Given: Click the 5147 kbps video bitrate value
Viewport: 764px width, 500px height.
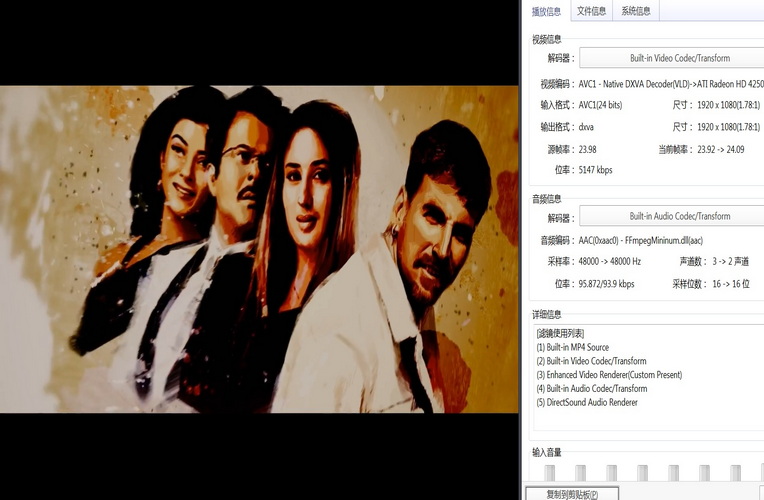Looking at the screenshot, I should (x=595, y=170).
